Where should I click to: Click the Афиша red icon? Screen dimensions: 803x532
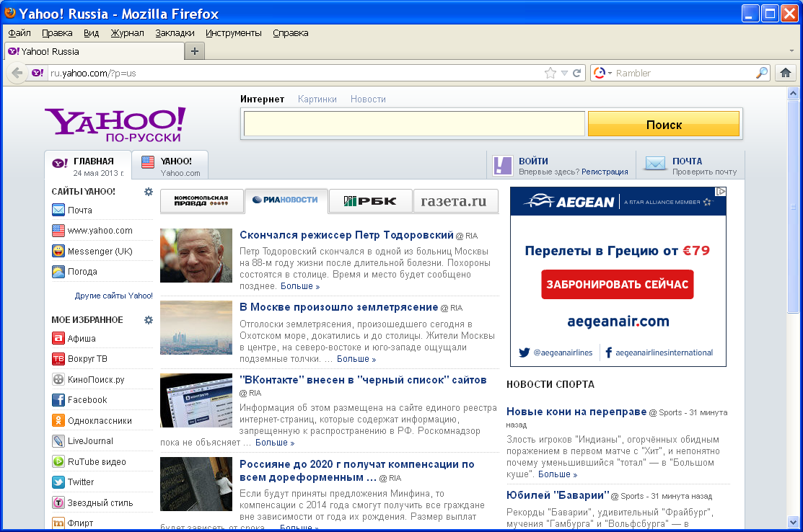pos(58,338)
